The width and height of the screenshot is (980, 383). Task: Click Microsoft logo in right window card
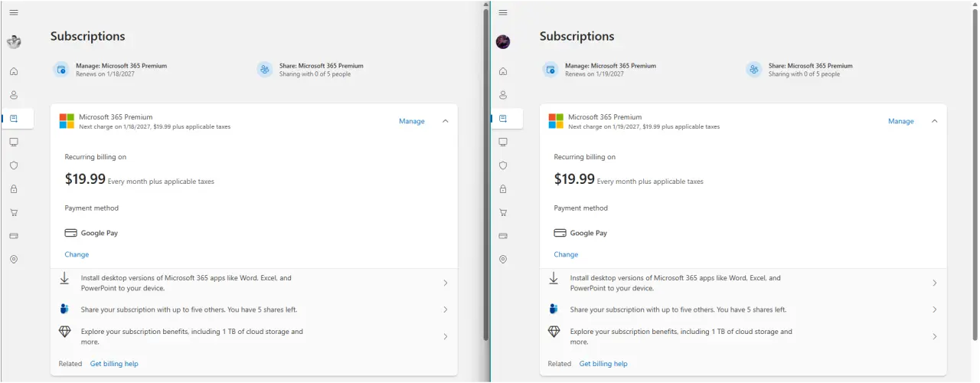[x=556, y=121]
